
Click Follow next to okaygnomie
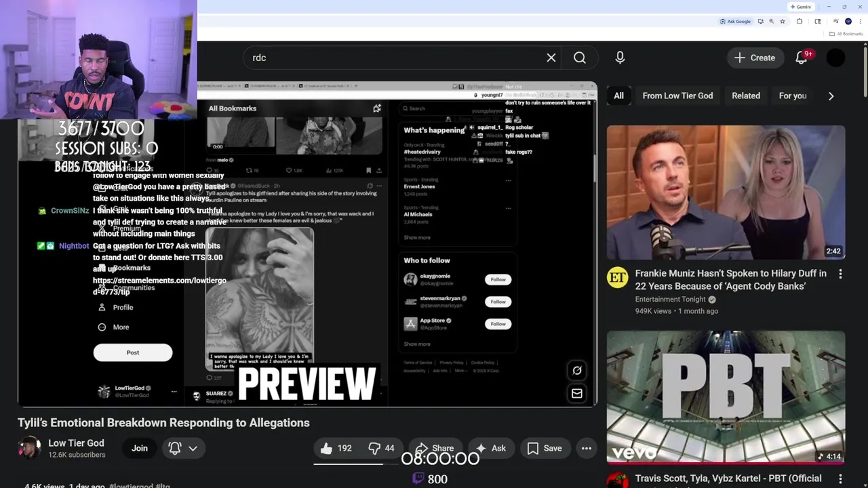[498, 279]
